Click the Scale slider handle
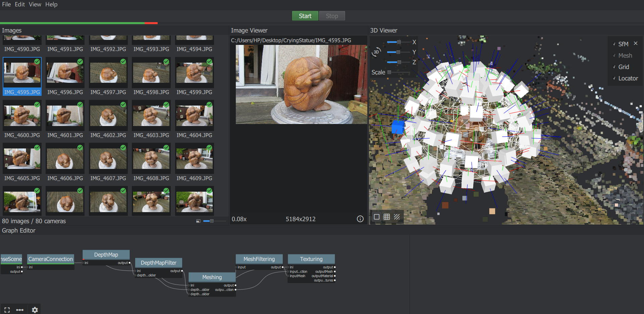The image size is (644, 314). pyautogui.click(x=389, y=72)
